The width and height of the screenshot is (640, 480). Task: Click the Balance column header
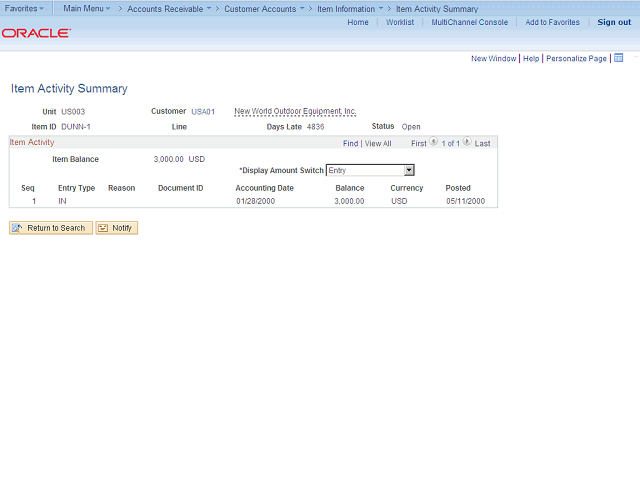[x=350, y=188]
